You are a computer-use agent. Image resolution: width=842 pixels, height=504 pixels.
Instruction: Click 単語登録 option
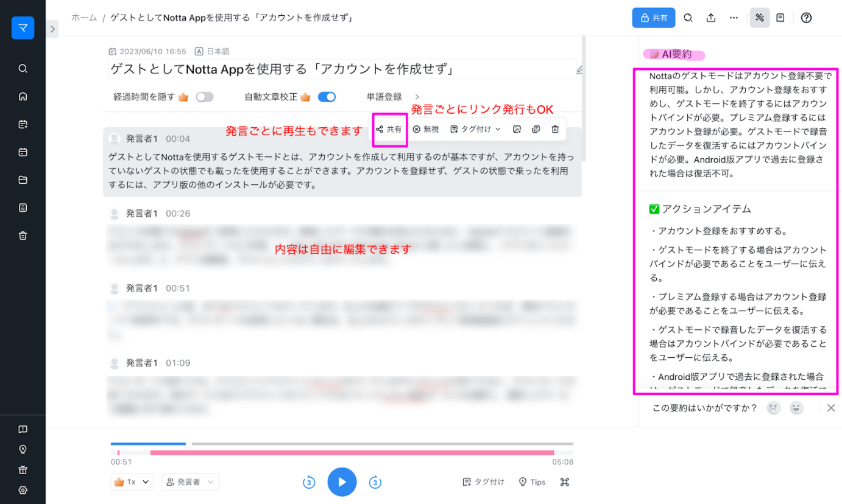tap(384, 97)
